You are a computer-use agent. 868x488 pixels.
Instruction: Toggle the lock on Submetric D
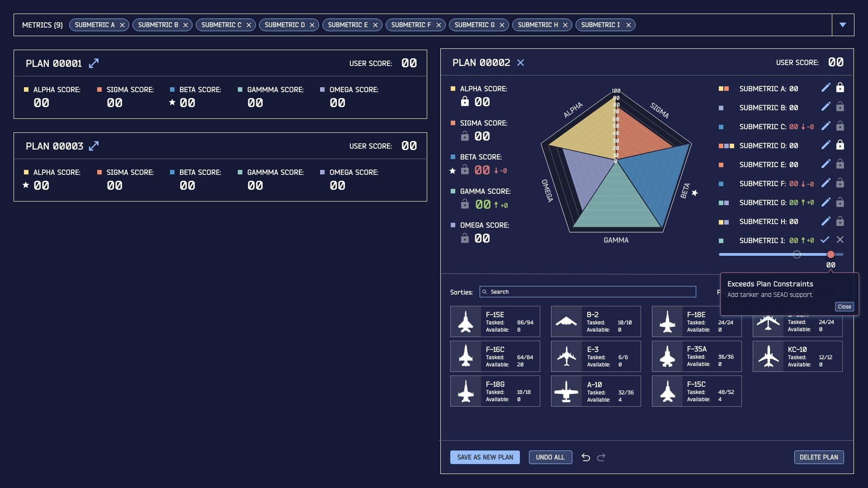click(x=840, y=145)
